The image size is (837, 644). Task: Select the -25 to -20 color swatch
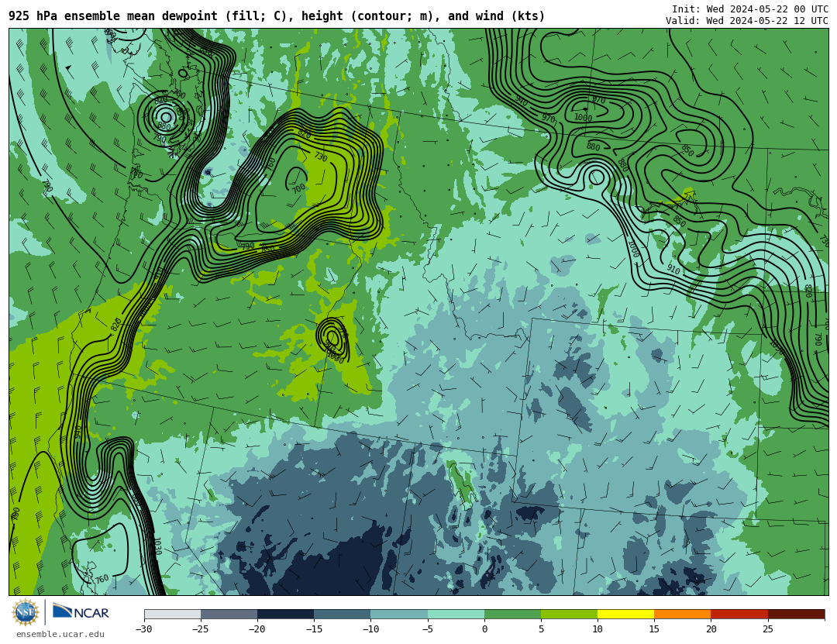(229, 614)
